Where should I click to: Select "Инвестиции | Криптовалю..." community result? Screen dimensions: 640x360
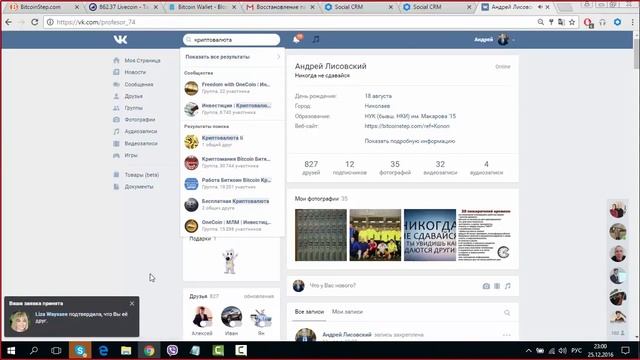tap(232, 109)
